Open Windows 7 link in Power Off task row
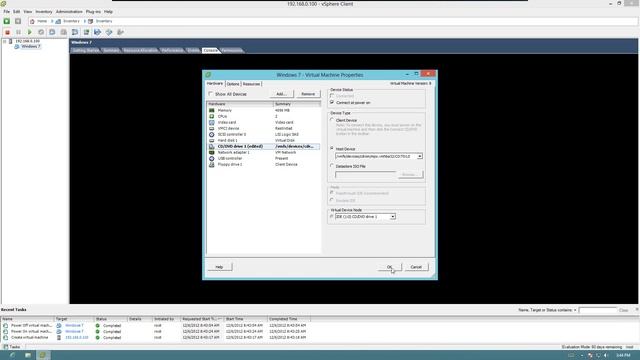Image resolution: width=640 pixels, height=360 pixels. tap(74, 326)
